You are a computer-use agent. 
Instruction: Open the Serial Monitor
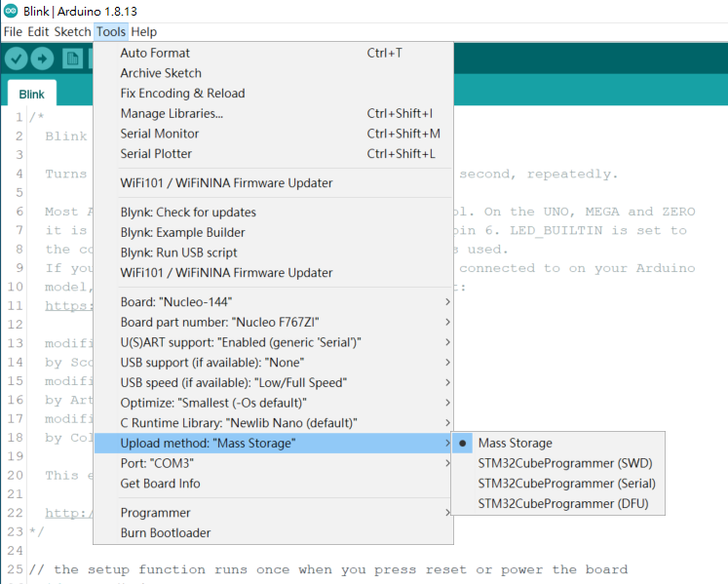coord(273,134)
